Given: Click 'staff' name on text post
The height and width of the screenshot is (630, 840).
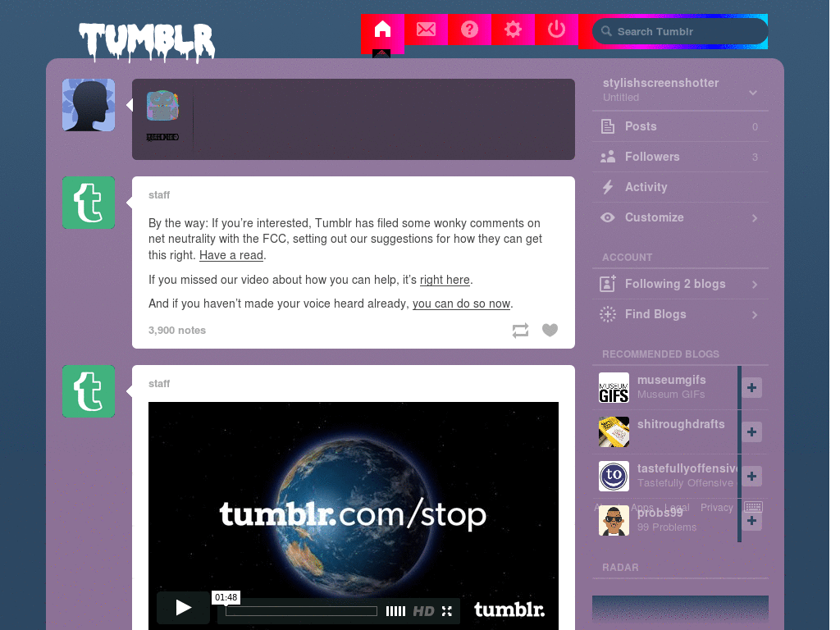Looking at the screenshot, I should pos(159,195).
